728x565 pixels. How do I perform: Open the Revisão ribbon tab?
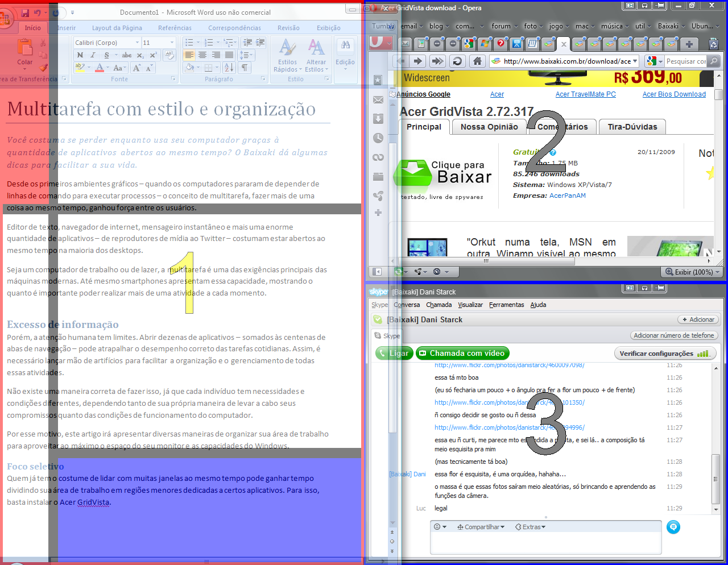click(288, 28)
